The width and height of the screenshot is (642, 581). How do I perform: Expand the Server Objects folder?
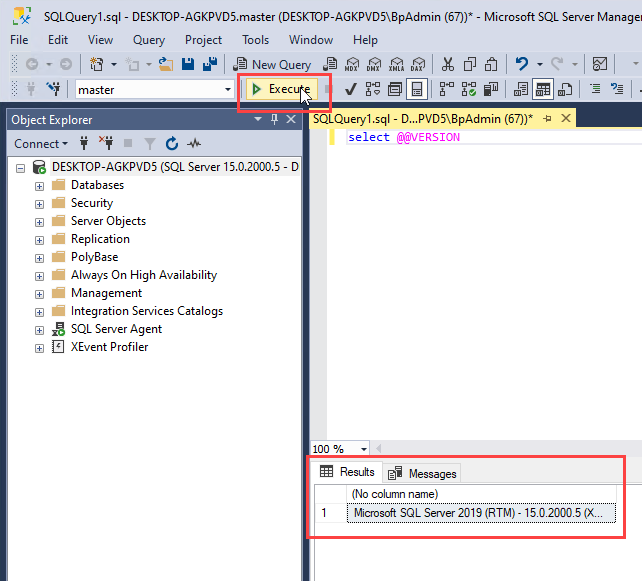click(x=39, y=222)
